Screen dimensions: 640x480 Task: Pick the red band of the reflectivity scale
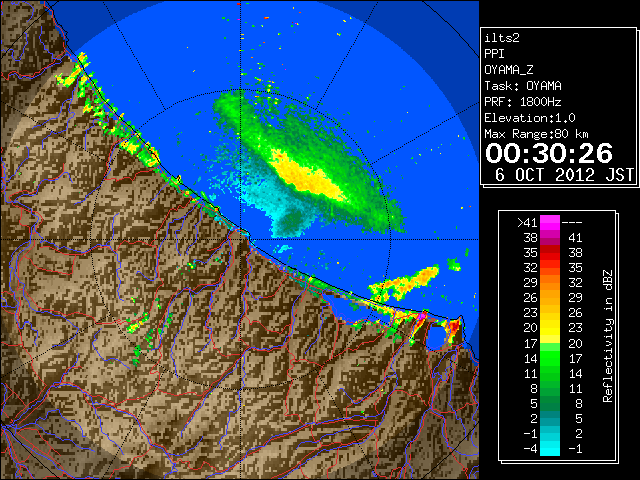point(550,253)
